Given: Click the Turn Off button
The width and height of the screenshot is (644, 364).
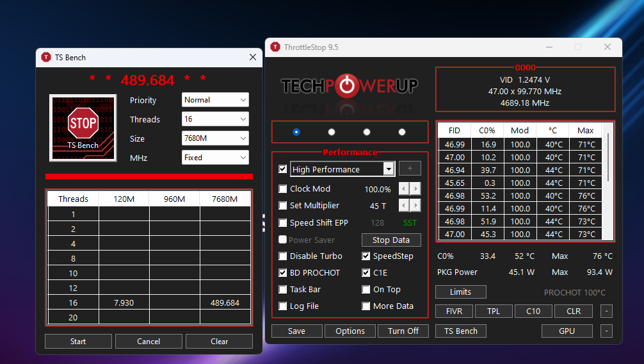Looking at the screenshot, I should point(403,331).
